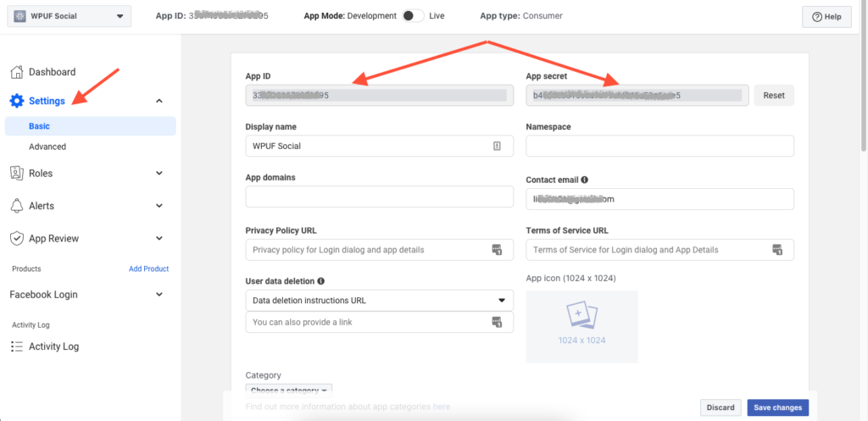
Task: Upload an App icon 1024 x 1024 image
Action: [581, 326]
